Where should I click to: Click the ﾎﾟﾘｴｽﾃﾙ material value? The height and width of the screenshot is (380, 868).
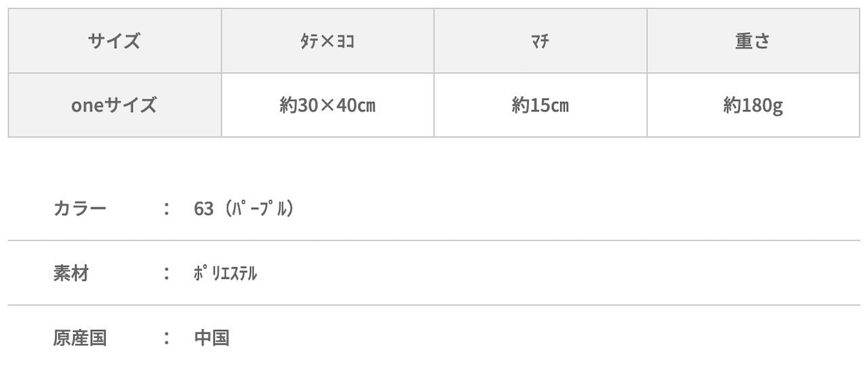(225, 273)
